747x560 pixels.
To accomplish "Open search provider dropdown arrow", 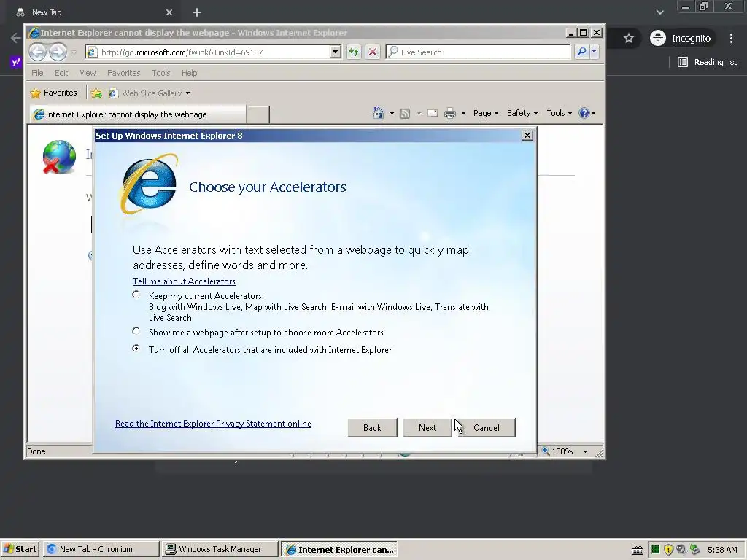I will click(594, 52).
